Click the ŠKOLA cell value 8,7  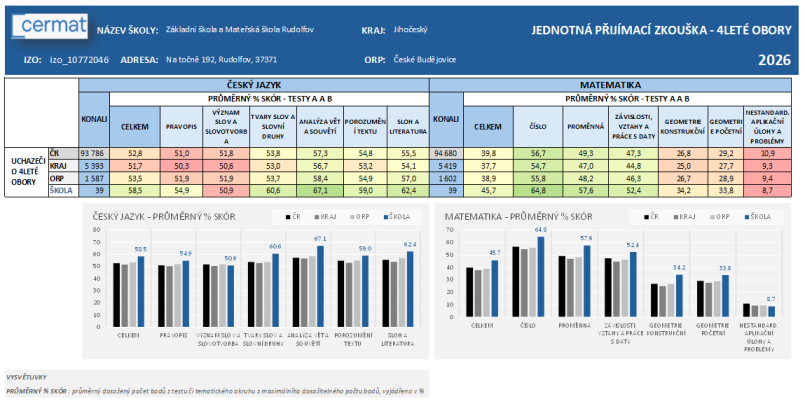click(x=768, y=190)
